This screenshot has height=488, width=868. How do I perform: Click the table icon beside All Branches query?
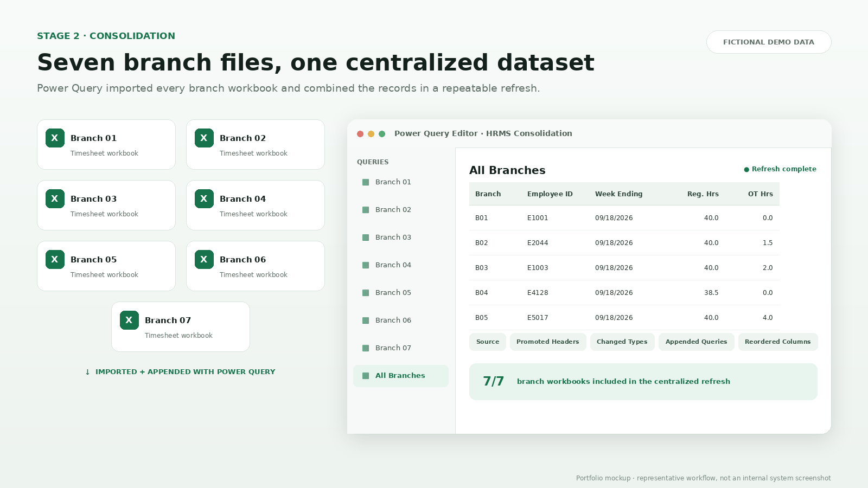pos(366,376)
